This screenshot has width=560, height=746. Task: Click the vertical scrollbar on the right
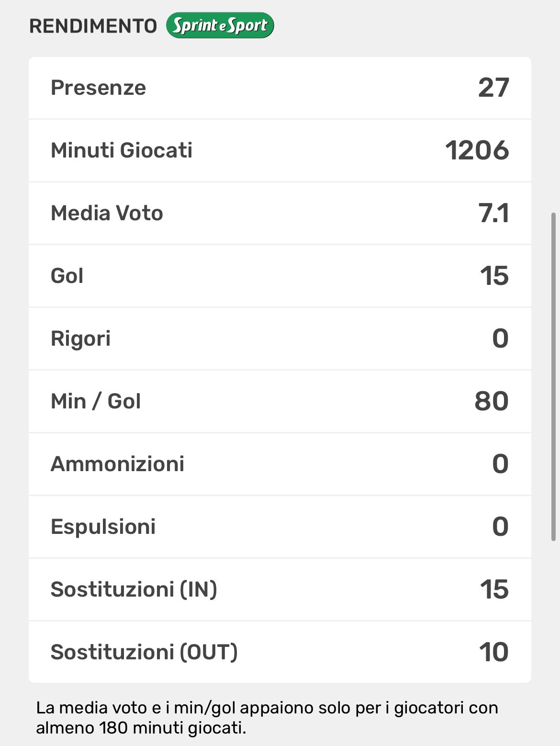coord(554,376)
